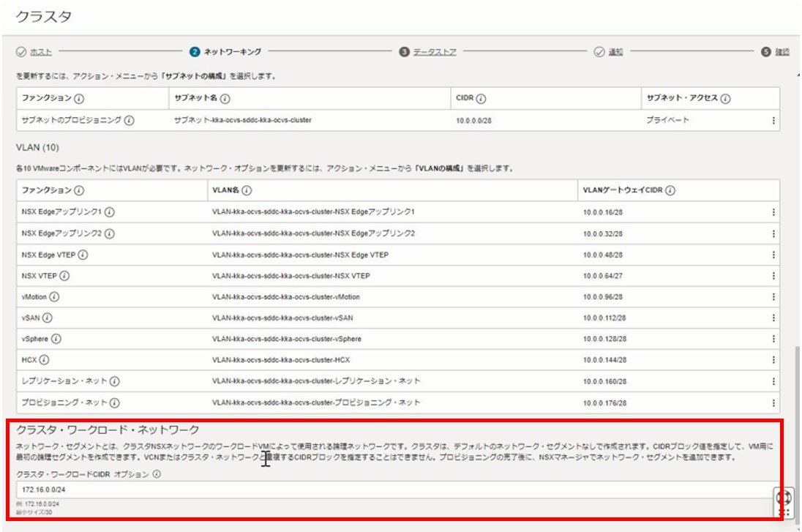The width and height of the screenshot is (802, 532).
Task: Open actions menu for プロビジョニング・ネット row
Action: (x=773, y=403)
